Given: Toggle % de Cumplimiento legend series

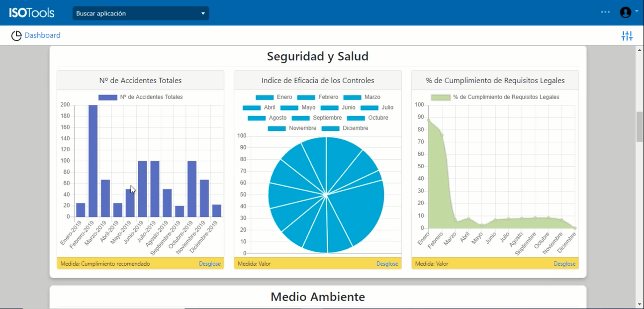Looking at the screenshot, I should tap(495, 98).
